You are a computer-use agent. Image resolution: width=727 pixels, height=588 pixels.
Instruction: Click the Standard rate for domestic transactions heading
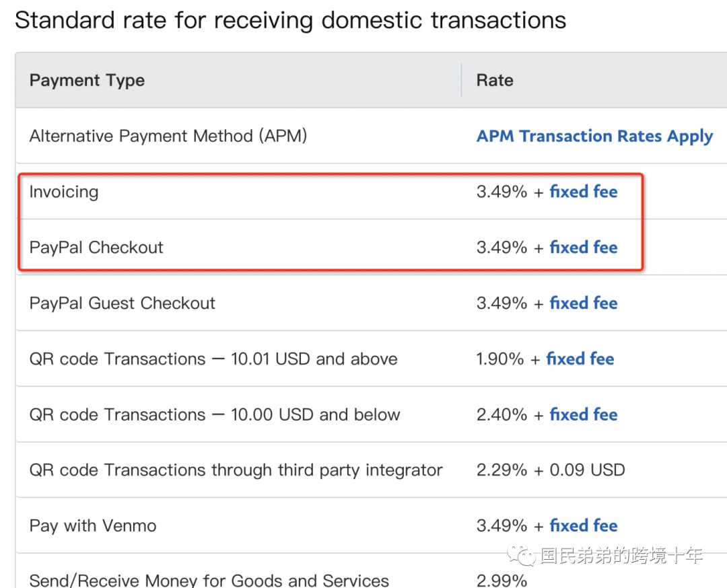290,20
